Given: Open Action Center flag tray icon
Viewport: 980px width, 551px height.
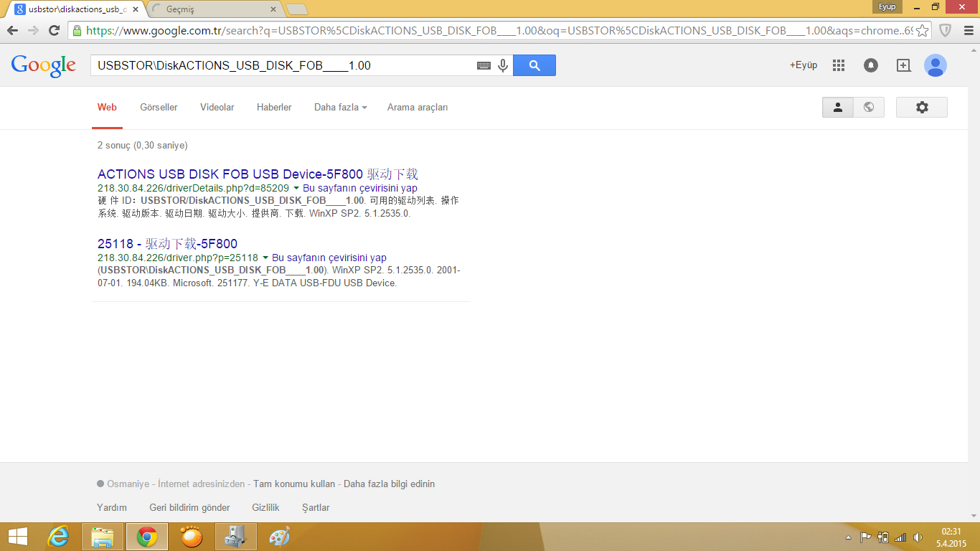Looking at the screenshot, I should tap(865, 537).
